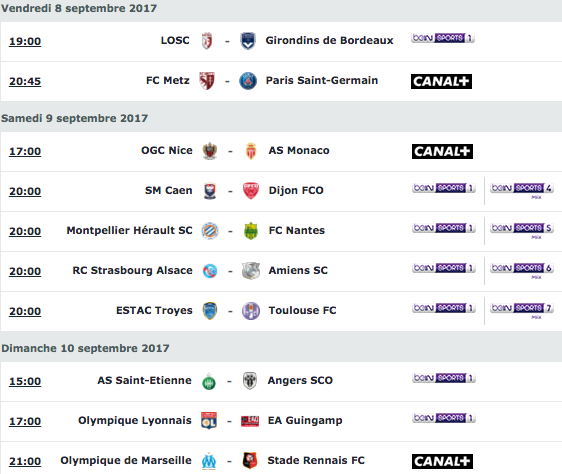562x474 pixels.
Task: Click the Olympique de Marseille logo
Action: coord(209,461)
